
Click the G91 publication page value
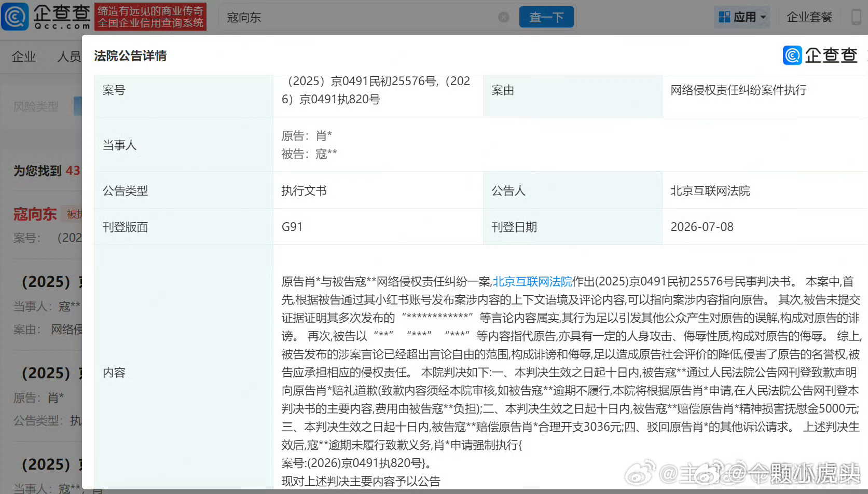(292, 227)
